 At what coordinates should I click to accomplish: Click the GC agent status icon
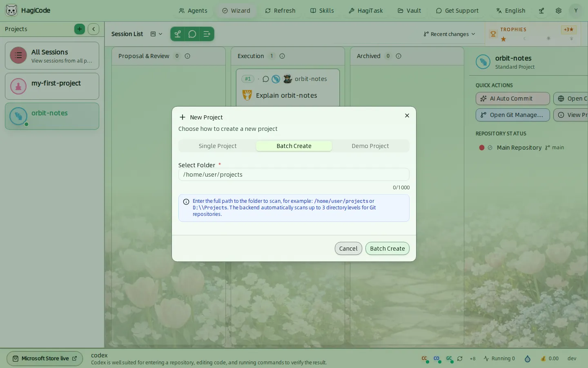[x=449, y=359]
